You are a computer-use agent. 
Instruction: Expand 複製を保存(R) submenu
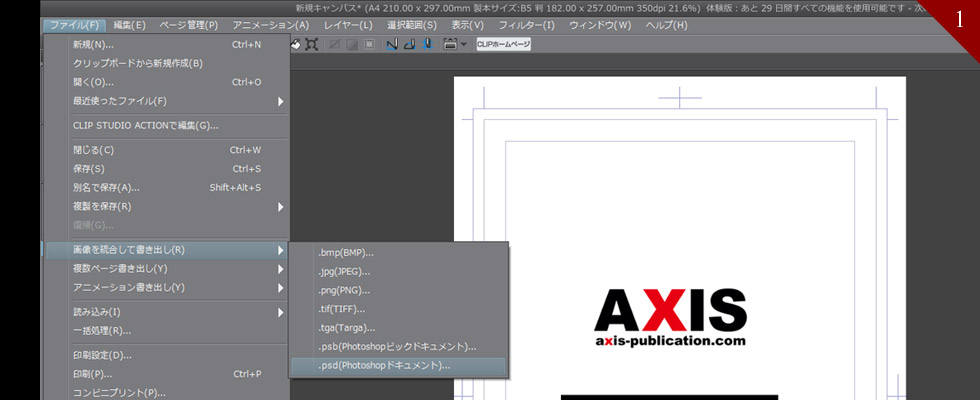167,206
